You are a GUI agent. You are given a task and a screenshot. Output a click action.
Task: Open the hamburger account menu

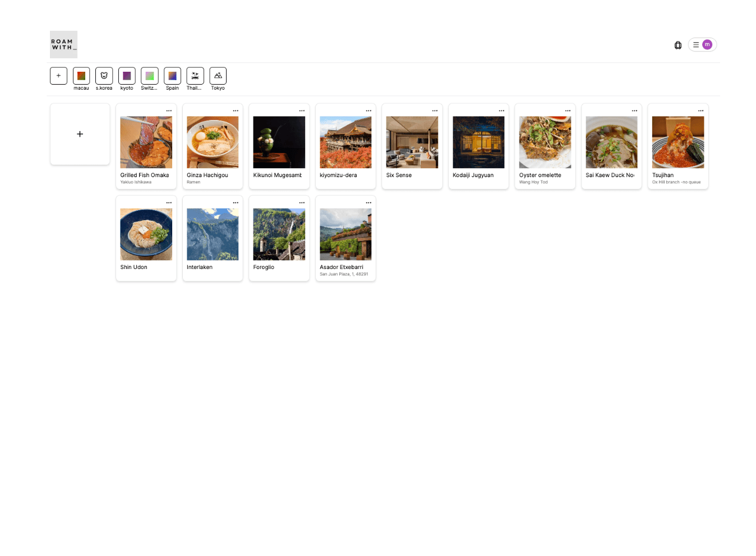696,45
